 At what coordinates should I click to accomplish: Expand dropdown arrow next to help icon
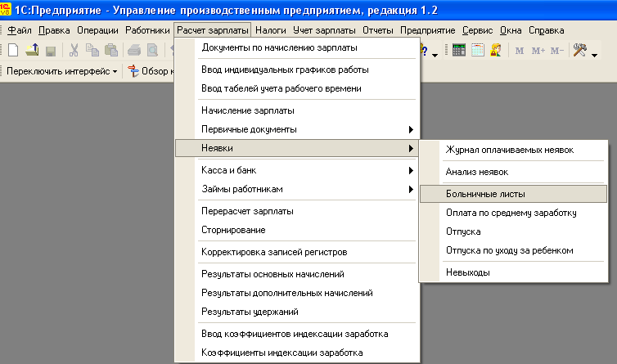pos(435,55)
